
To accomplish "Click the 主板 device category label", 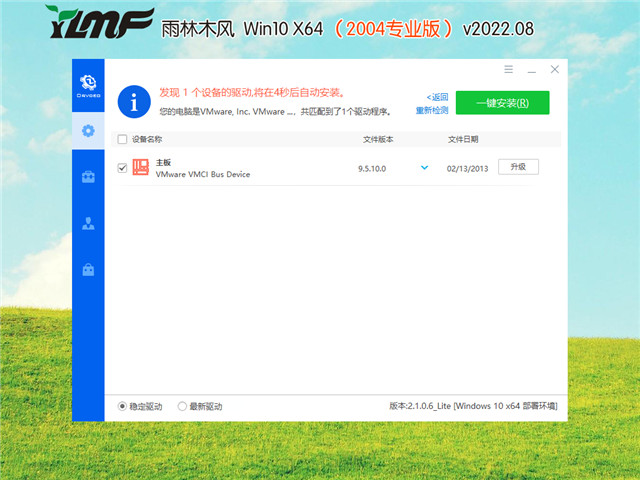I will [163, 162].
